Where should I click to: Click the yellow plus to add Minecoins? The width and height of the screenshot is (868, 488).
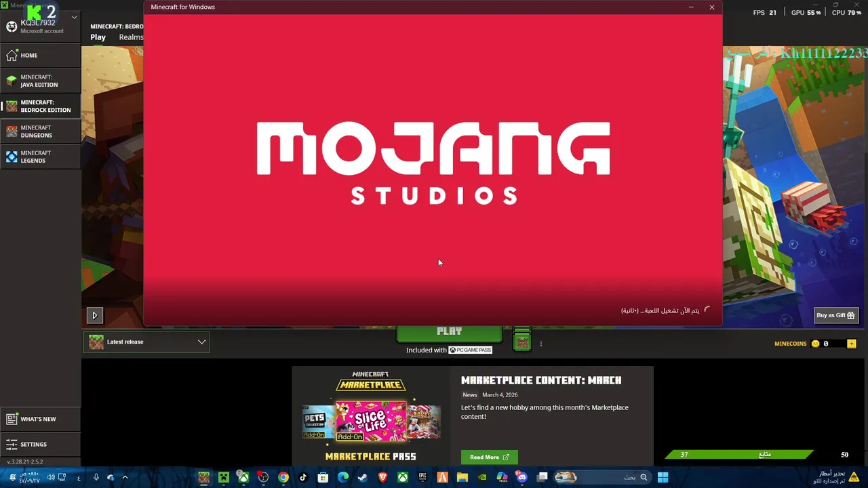coord(852,344)
